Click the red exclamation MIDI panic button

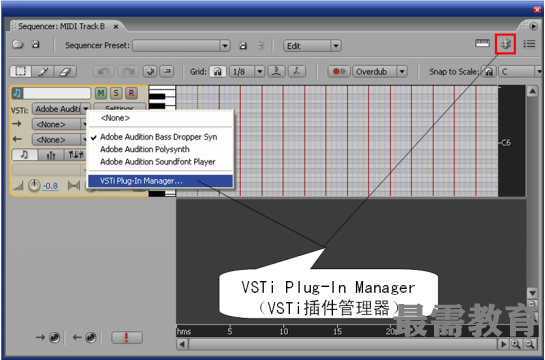coord(127,337)
